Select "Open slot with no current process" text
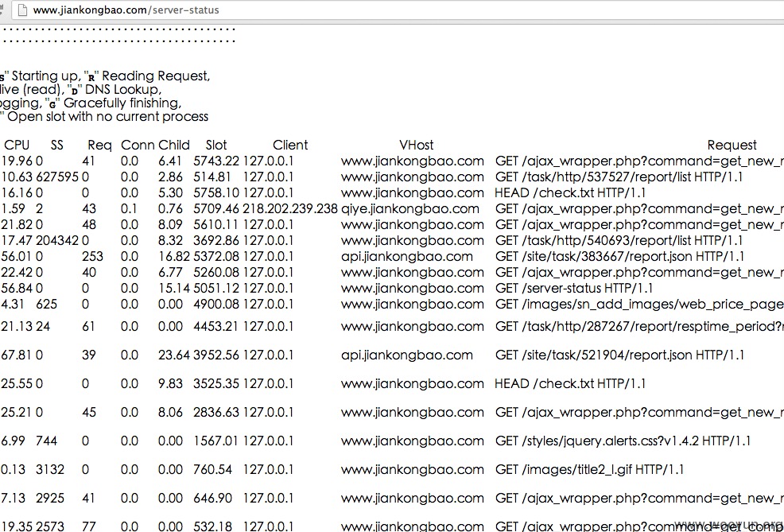Viewport: 784px width, 532px height. [x=107, y=117]
